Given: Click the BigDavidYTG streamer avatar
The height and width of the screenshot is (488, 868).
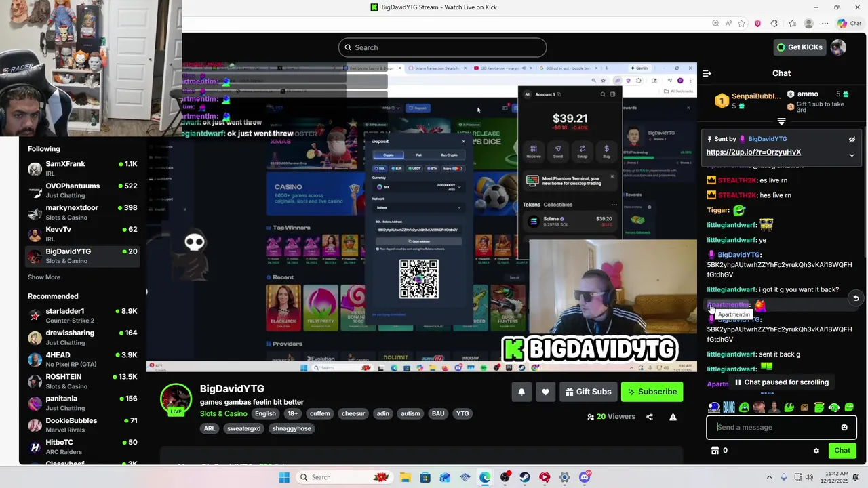Looking at the screenshot, I should coord(176,399).
